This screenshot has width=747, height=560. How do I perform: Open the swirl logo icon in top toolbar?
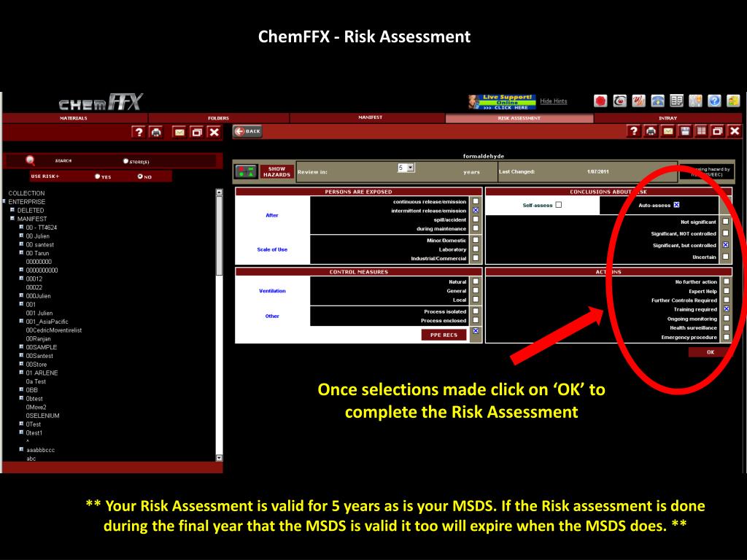point(619,101)
